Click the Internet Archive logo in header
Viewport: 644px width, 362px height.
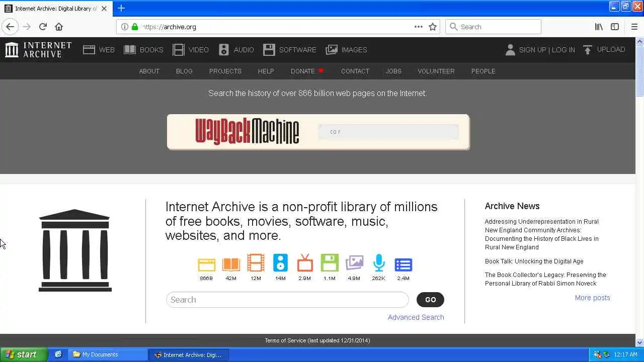(38, 50)
